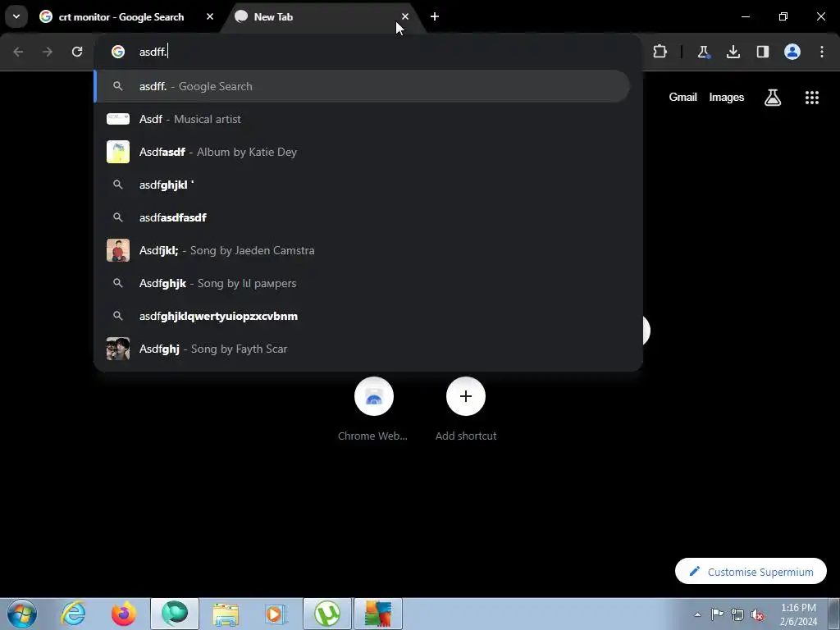Open Search Labs flask icon on page

(773, 98)
